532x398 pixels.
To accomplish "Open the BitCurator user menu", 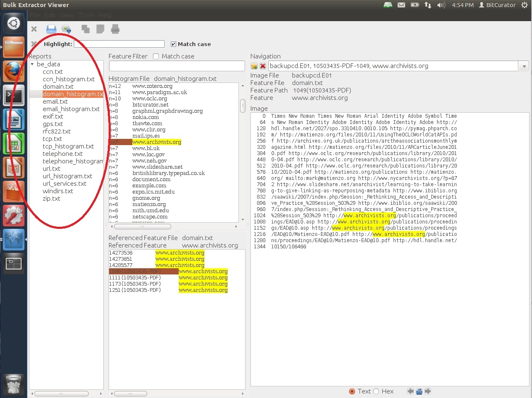I will [497, 5].
